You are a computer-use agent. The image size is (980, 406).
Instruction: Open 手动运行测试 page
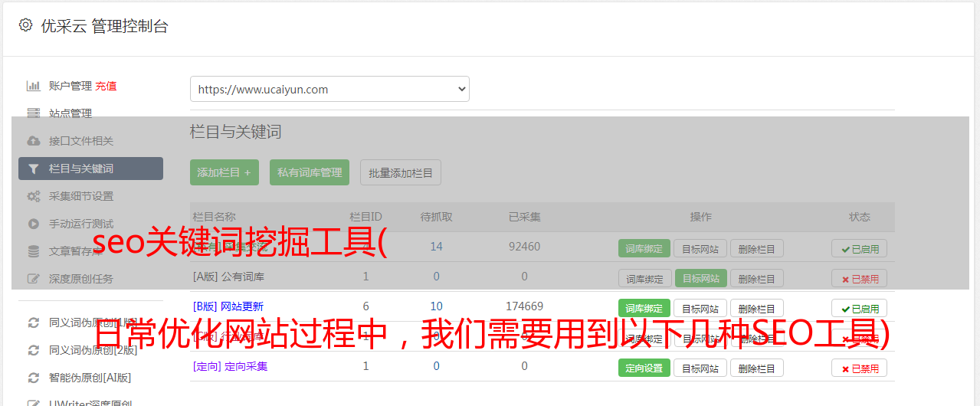click(81, 224)
